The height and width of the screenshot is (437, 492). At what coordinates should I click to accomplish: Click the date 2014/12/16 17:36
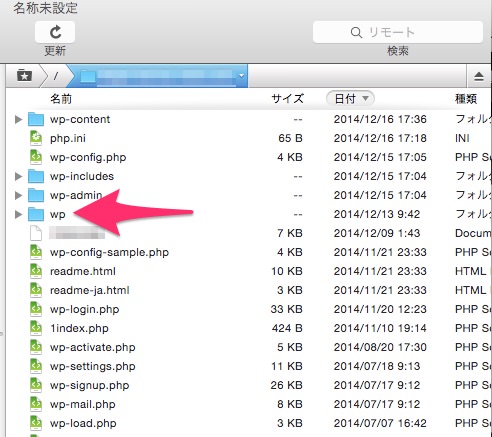pyautogui.click(x=380, y=119)
